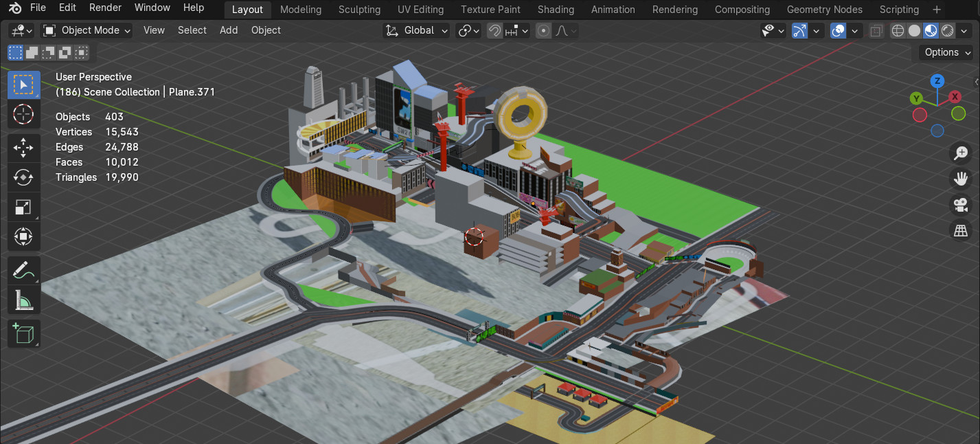Enable proportional editing toggle
This screenshot has width=980, height=444.
pyautogui.click(x=543, y=30)
